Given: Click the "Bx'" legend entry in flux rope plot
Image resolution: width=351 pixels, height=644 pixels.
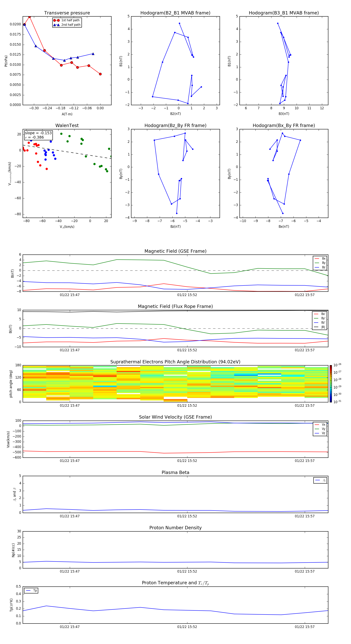Looking at the screenshot, I should click(x=320, y=314).
